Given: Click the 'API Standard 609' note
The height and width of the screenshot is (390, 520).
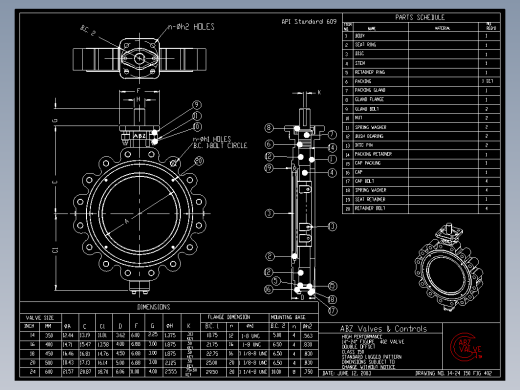Looking at the screenshot, I should coord(309,22).
